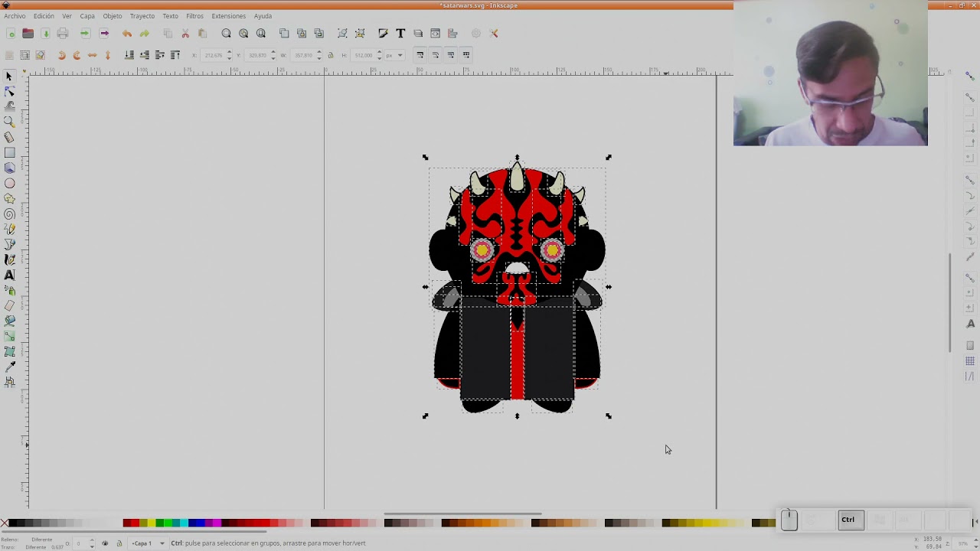This screenshot has height=551, width=980.
Task: Increase the opacity O stepper
Action: [x=92, y=541]
